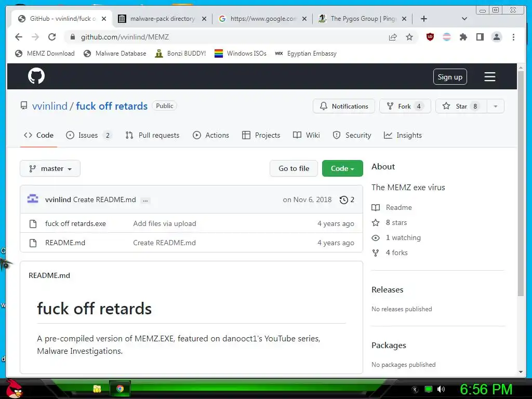Expand the green Code dropdown button

point(342,168)
